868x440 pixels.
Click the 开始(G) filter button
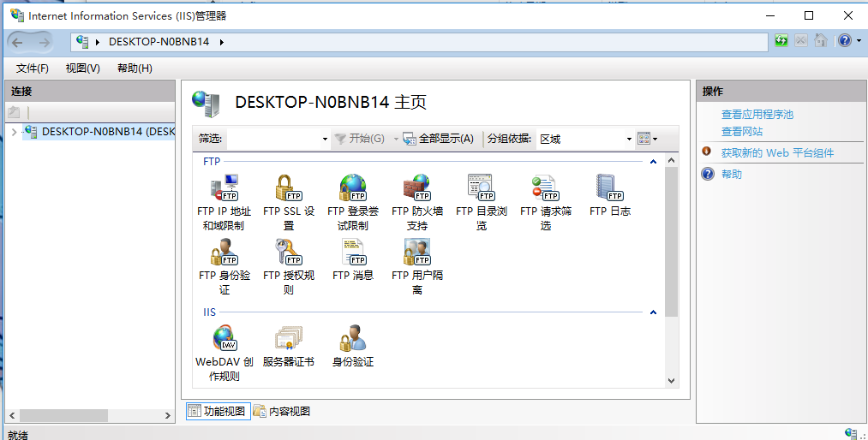pyautogui.click(x=359, y=139)
